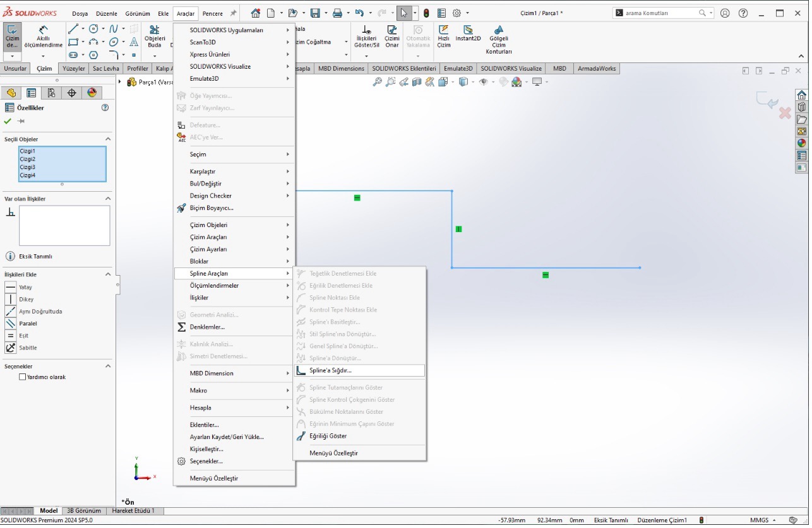Select Spline'a Sığdır... menu item
Viewport: 812px width, 528px height.
tap(359, 370)
